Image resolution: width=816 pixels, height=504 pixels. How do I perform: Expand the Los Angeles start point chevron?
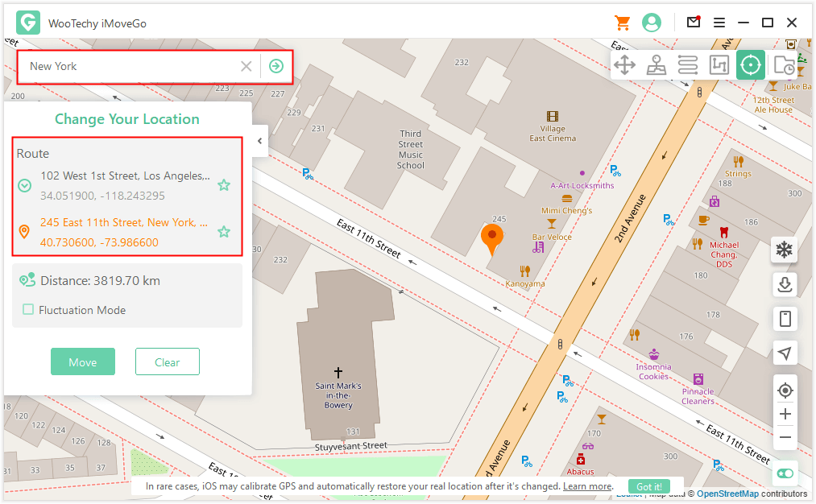click(x=25, y=185)
